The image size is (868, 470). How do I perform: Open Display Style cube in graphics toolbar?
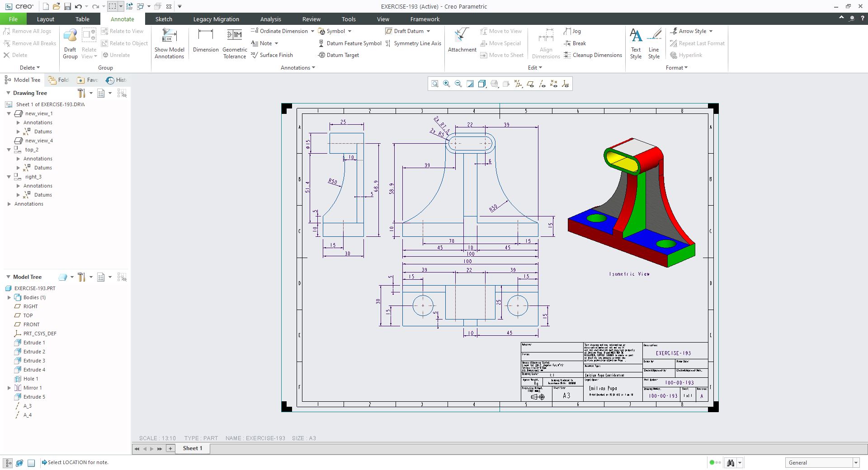click(x=482, y=84)
